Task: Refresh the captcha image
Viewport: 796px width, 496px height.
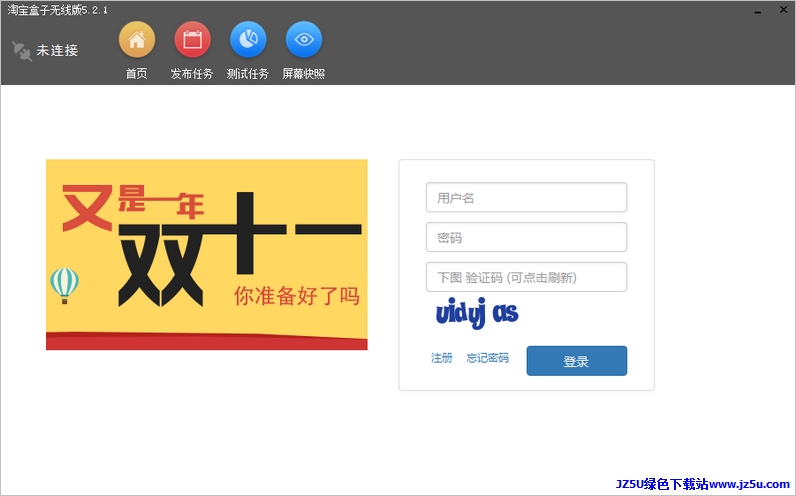Action: click(477, 313)
